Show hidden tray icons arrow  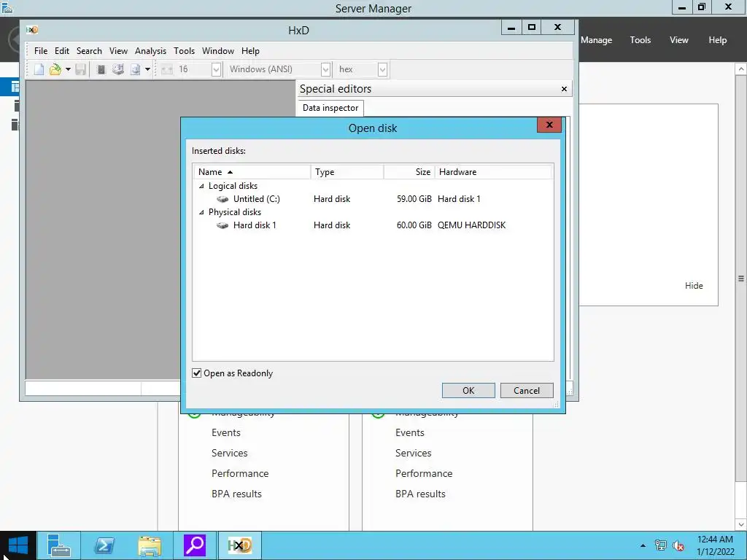[643, 545]
